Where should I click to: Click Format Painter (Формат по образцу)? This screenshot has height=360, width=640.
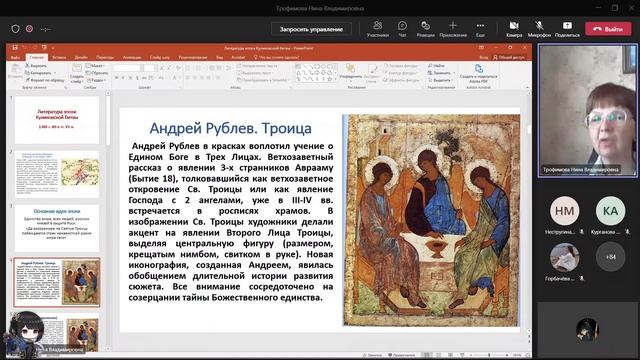[x=45, y=80]
